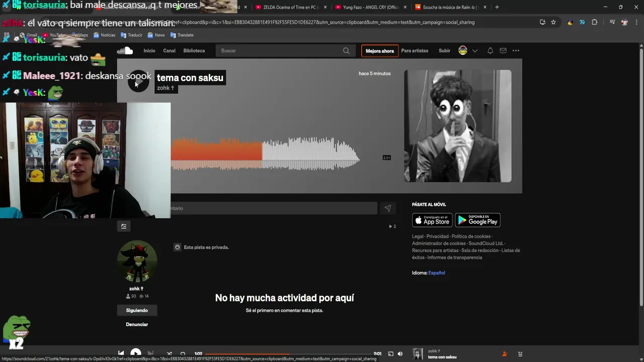The image size is (644, 362).
Task: Open the Translate bookmark
Action: click(182, 35)
